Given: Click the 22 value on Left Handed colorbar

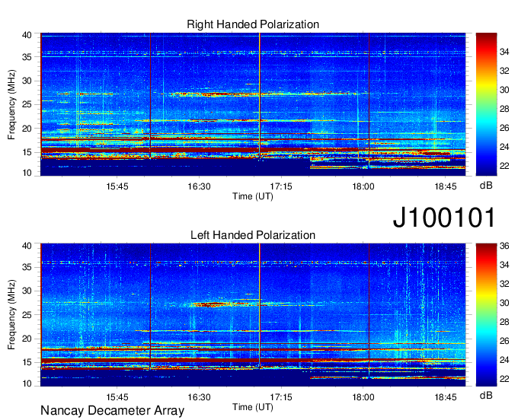Looking at the screenshot, I should pos(504,379).
